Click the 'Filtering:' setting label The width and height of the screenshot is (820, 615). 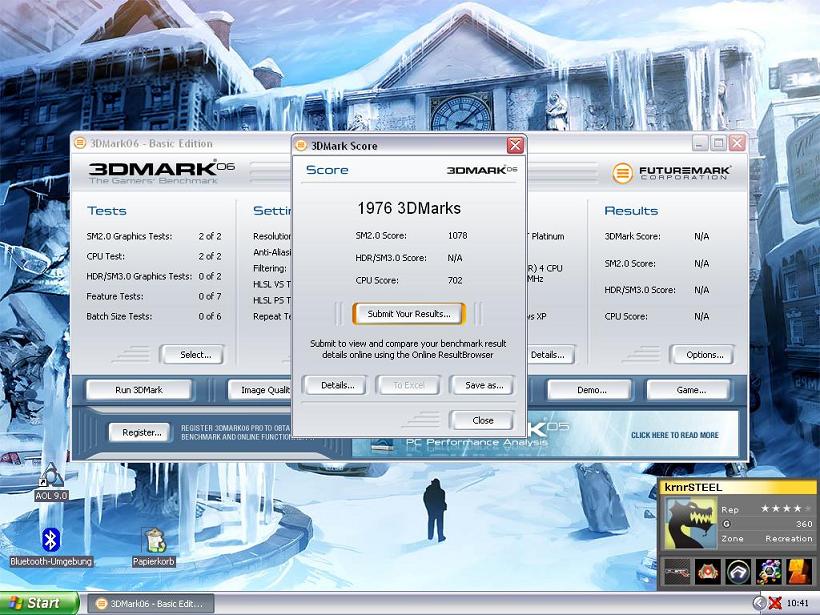[x=270, y=268]
